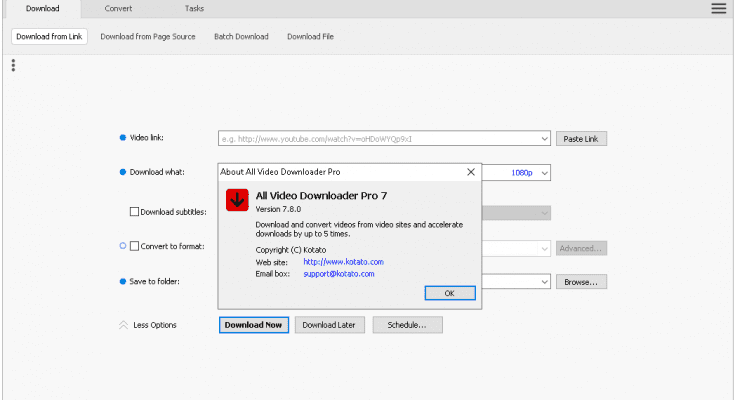Click the Schedule... button
This screenshot has height=400, width=735.
[x=407, y=325]
